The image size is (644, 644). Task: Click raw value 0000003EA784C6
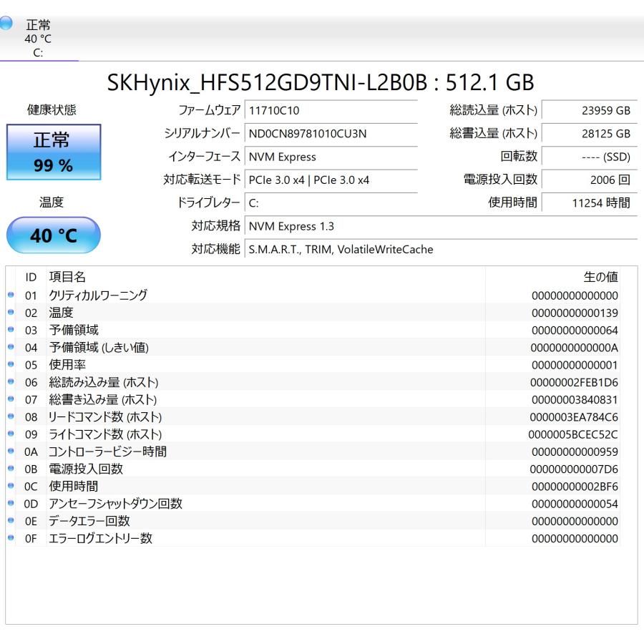(574, 417)
